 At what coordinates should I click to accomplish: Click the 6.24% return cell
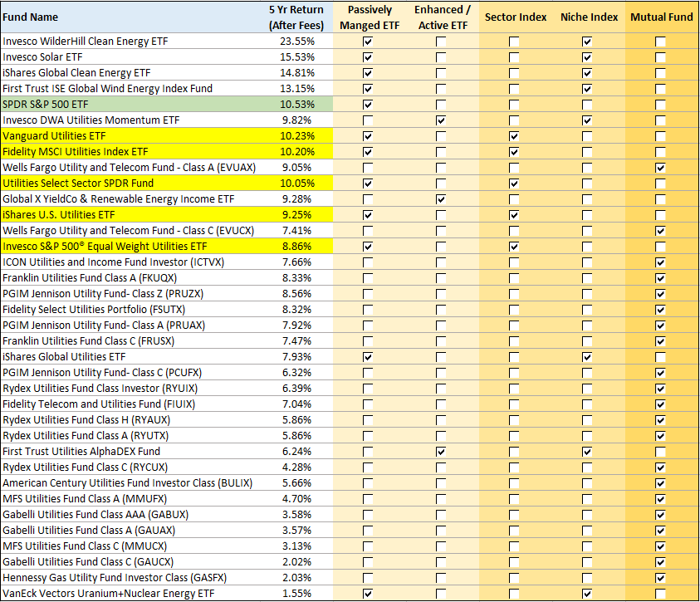[297, 452]
